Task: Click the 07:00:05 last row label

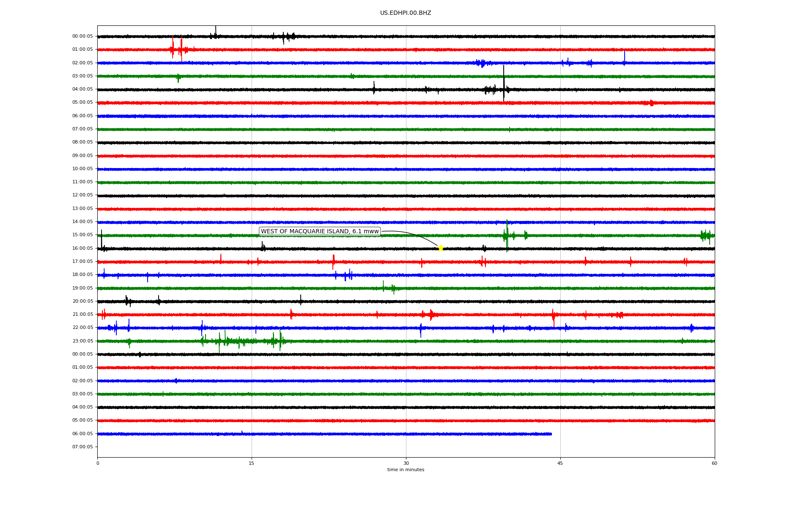Action: pyautogui.click(x=82, y=447)
